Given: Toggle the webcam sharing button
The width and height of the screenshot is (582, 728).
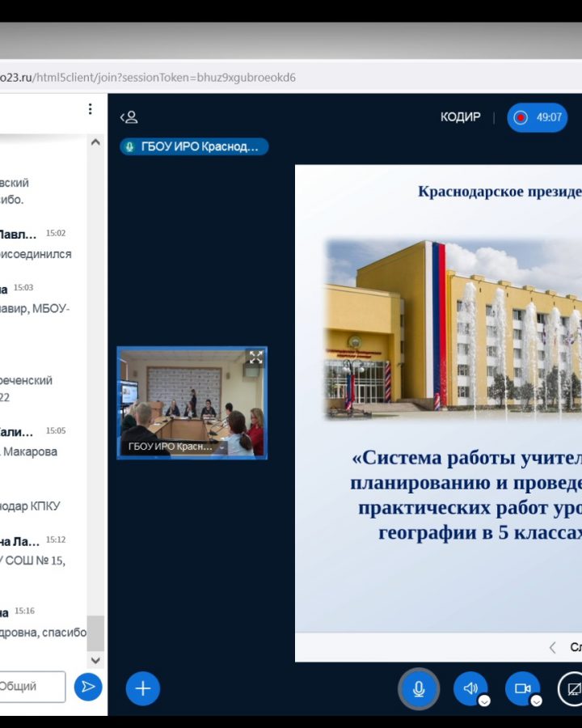Looking at the screenshot, I should pos(522,688).
